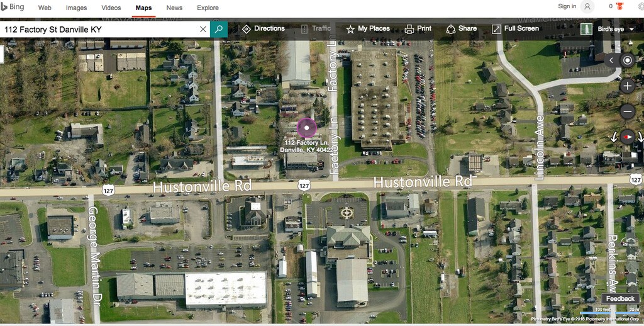Viewport: 644px width, 326px height.
Task: Expand the Bird's eye map style dropdown
Action: 609,29
